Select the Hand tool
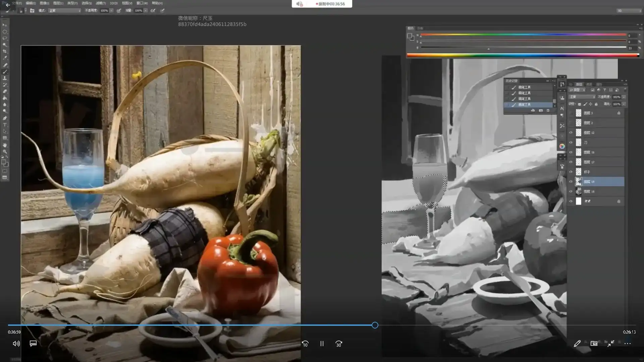The height and width of the screenshot is (362, 644). tap(5, 145)
